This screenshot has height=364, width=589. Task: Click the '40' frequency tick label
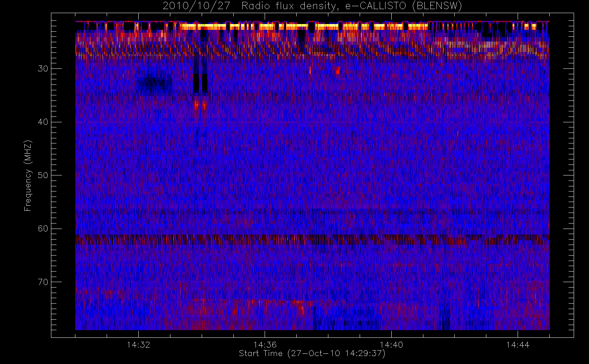[x=43, y=122]
